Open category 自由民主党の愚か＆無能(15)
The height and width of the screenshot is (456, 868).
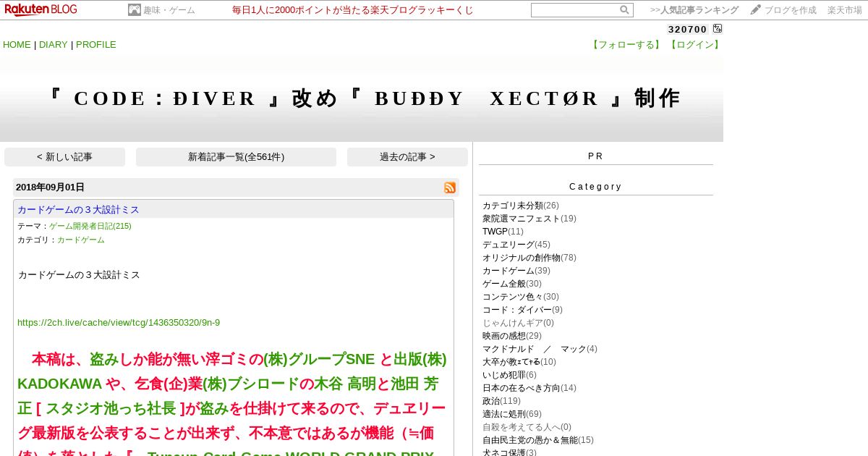pyautogui.click(x=538, y=440)
